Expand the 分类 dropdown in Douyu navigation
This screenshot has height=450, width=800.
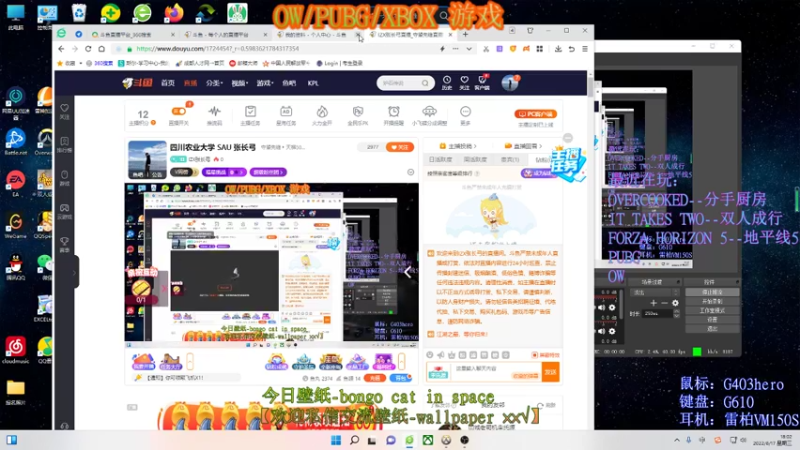click(x=214, y=83)
